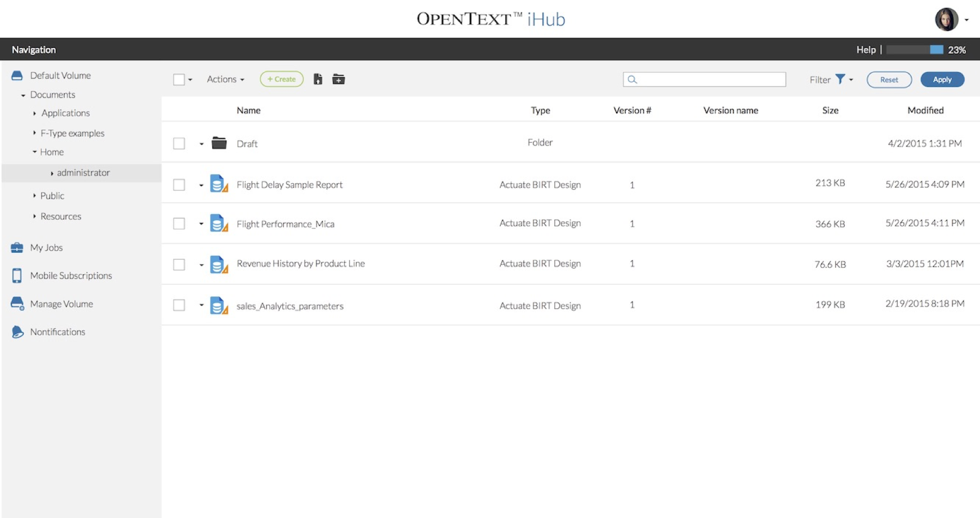980x518 pixels.
Task: Open the Filter dropdown arrow
Action: click(x=851, y=80)
